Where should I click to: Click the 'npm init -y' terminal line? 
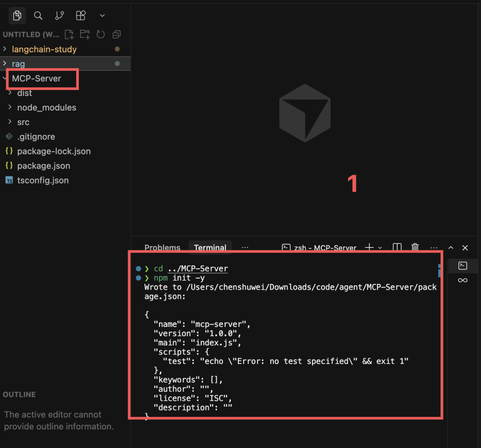(x=179, y=278)
